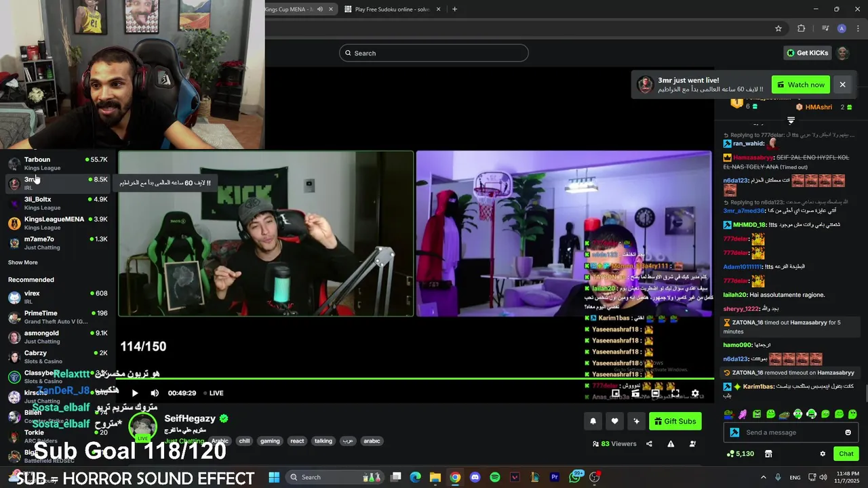Image resolution: width=868 pixels, height=488 pixels.
Task: Open virex recommended channel
Action: pyautogui.click(x=58, y=298)
